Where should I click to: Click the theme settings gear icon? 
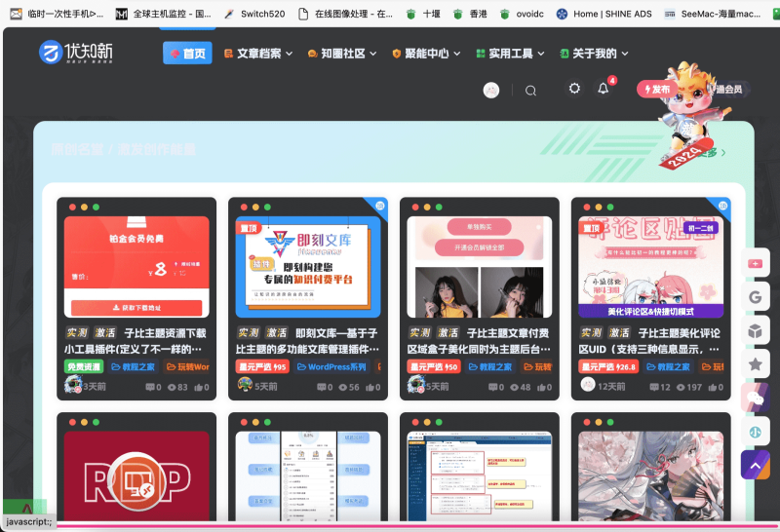tap(574, 89)
